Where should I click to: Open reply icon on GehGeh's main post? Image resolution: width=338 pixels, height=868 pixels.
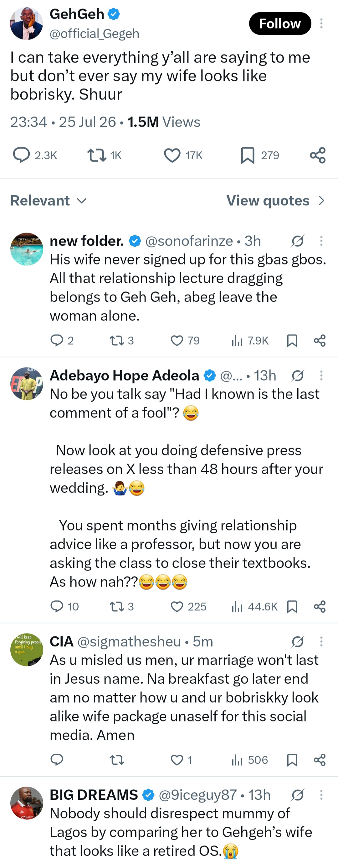click(21, 155)
